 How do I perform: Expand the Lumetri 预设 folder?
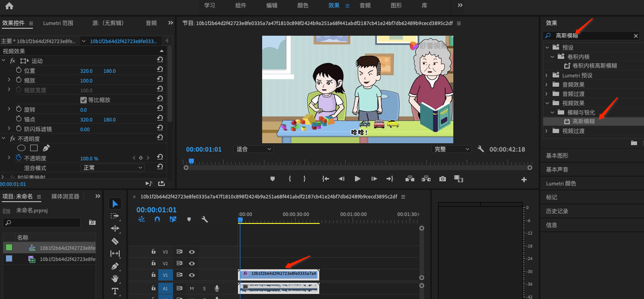[547, 75]
